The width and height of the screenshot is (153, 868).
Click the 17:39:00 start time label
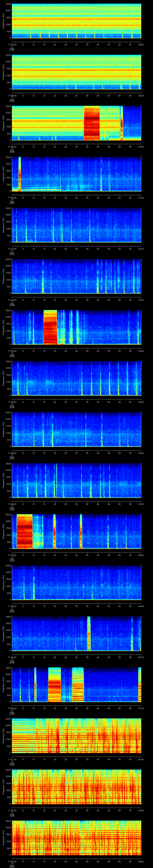(x=12, y=147)
